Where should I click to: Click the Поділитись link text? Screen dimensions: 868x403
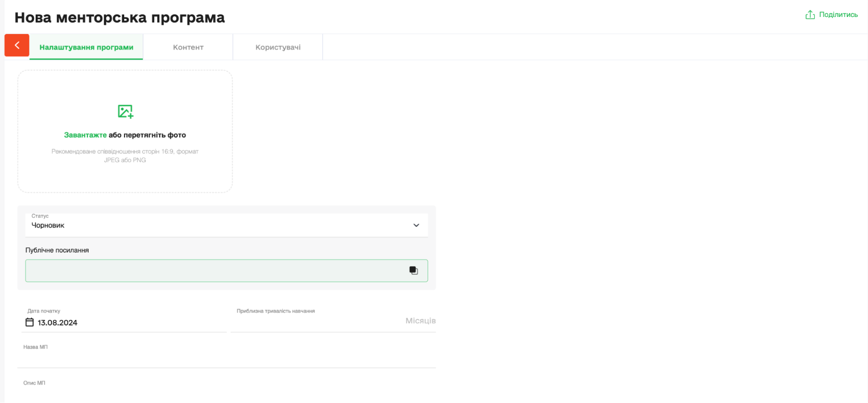pos(838,15)
